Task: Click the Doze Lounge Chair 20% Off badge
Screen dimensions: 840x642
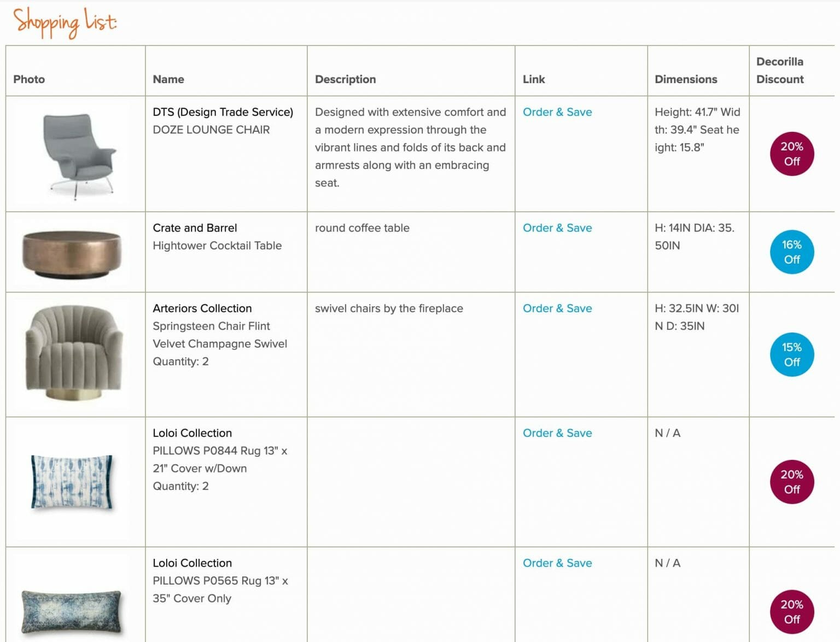Action: point(791,154)
